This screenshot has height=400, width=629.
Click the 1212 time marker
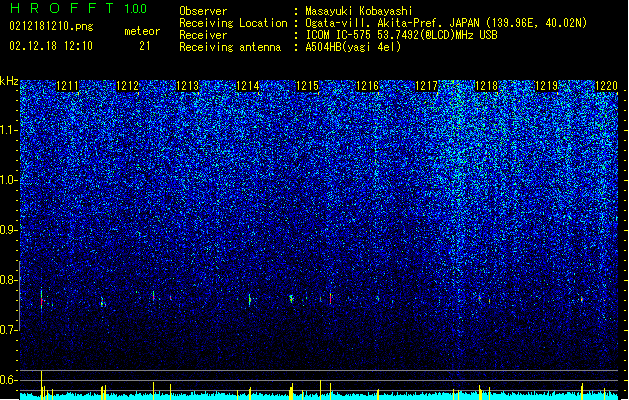click(x=127, y=86)
